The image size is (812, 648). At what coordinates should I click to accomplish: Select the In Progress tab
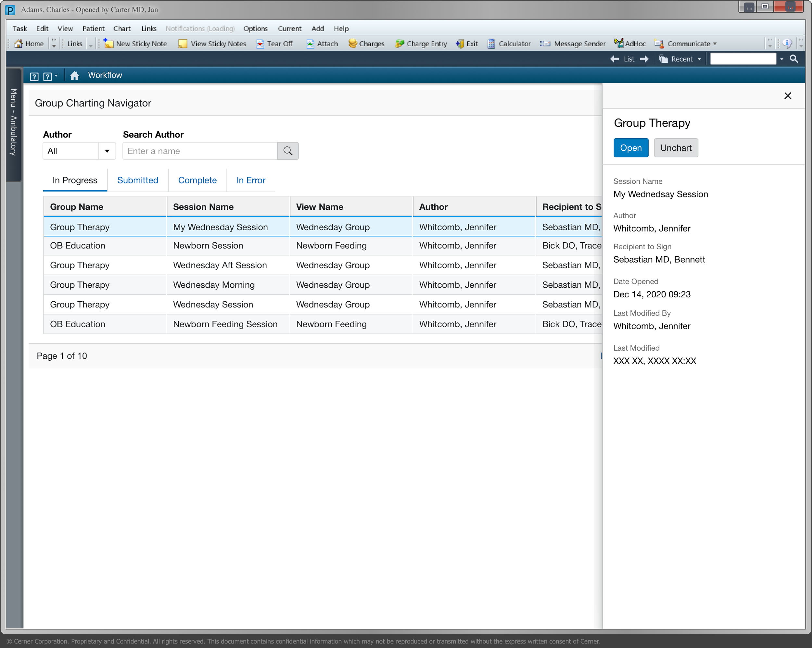pyautogui.click(x=75, y=180)
